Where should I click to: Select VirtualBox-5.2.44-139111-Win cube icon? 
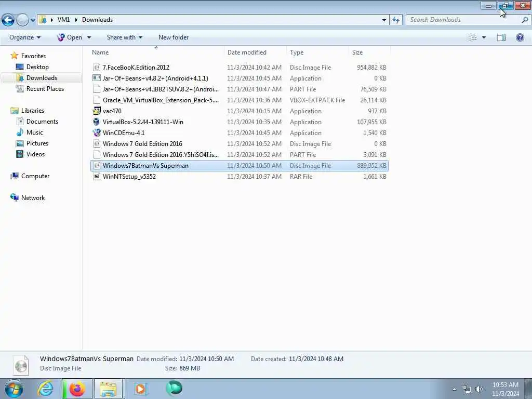click(x=97, y=122)
